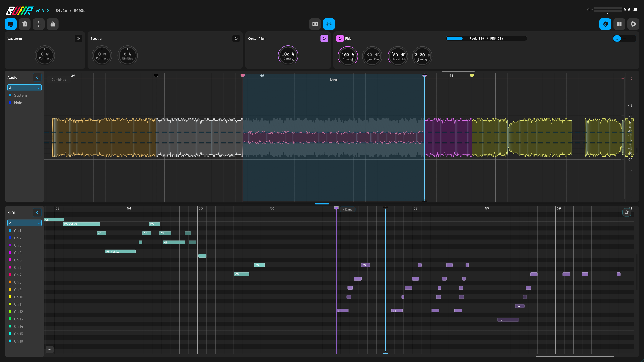The width and height of the screenshot is (644, 362).
Task: Click the export share icon
Action: [x=52, y=24]
